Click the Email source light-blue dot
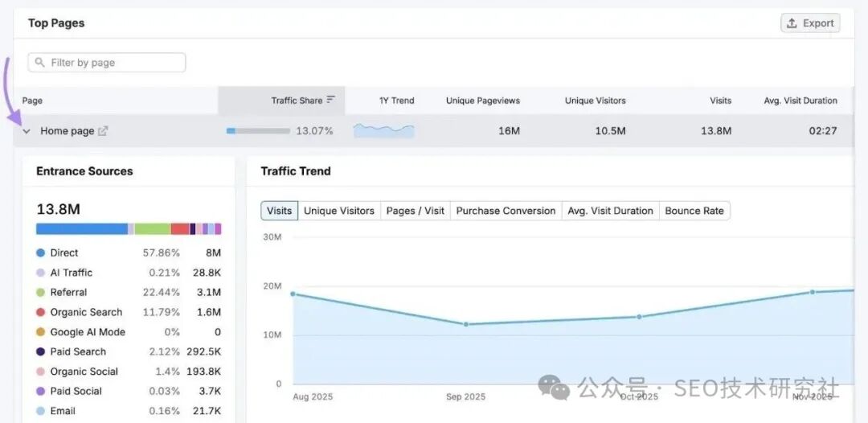The width and height of the screenshot is (868, 423). tap(40, 411)
